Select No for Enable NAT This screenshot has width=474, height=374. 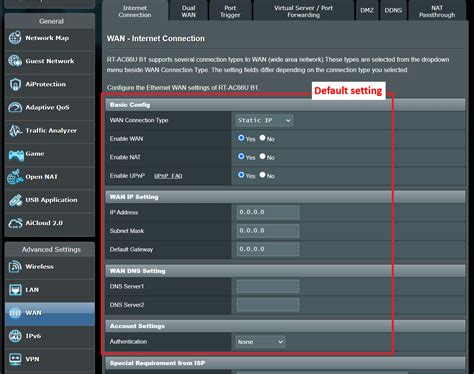(263, 156)
